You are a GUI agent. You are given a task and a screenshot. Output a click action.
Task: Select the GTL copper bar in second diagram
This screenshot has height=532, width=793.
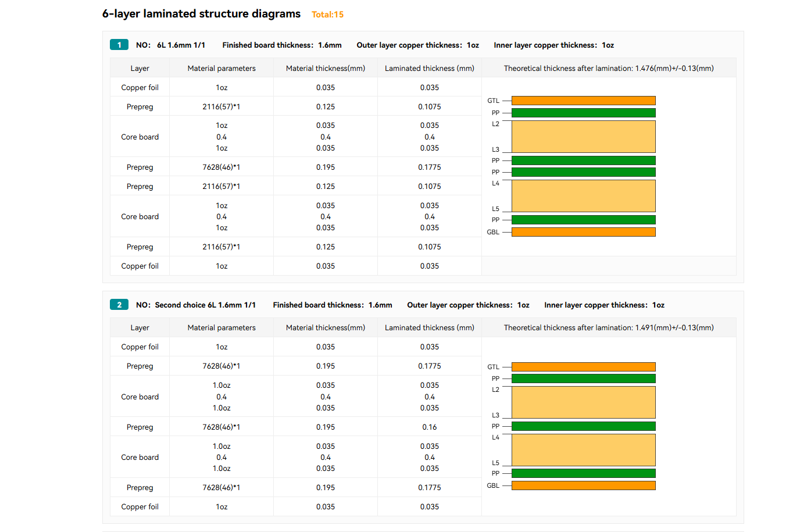pos(583,367)
